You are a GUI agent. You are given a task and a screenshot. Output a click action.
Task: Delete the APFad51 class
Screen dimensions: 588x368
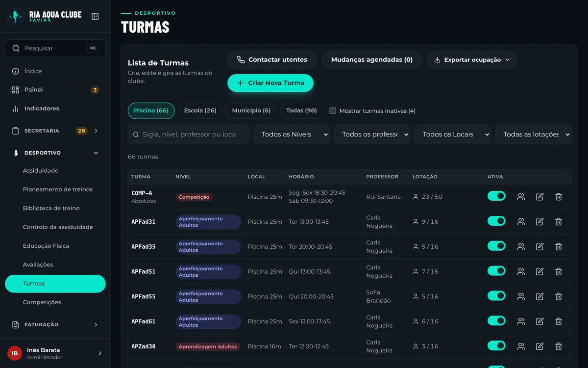(x=558, y=271)
